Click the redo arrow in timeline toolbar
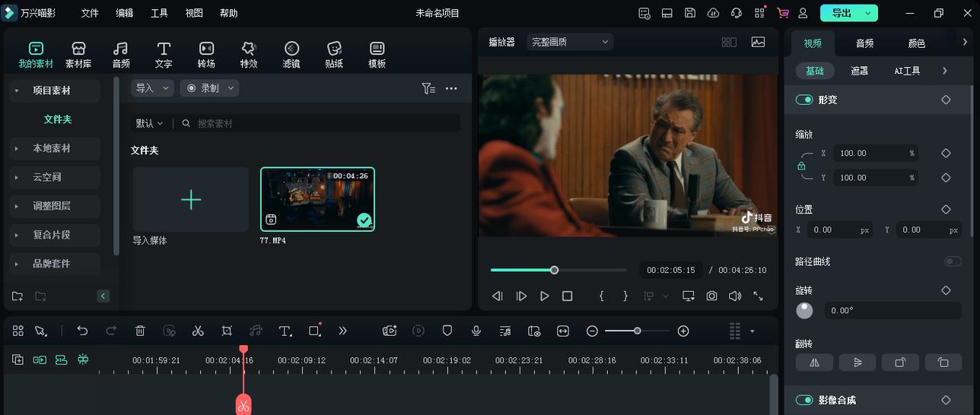Screen dimensions: 980x415 (111, 331)
